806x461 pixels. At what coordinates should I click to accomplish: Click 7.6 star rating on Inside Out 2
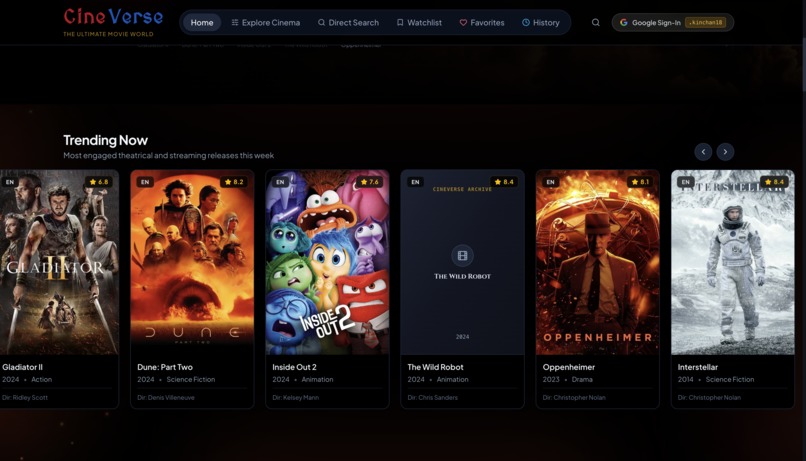[369, 182]
